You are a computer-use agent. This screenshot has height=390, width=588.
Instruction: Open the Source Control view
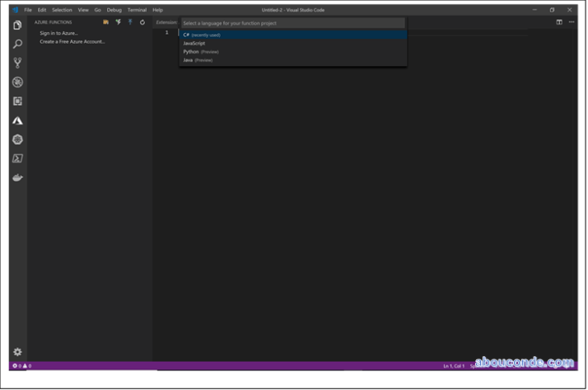coord(17,63)
